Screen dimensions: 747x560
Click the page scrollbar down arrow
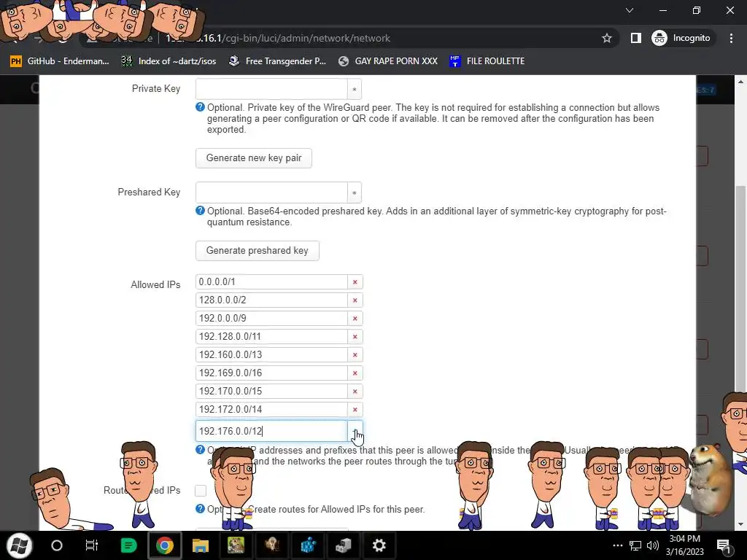pyautogui.click(x=740, y=525)
